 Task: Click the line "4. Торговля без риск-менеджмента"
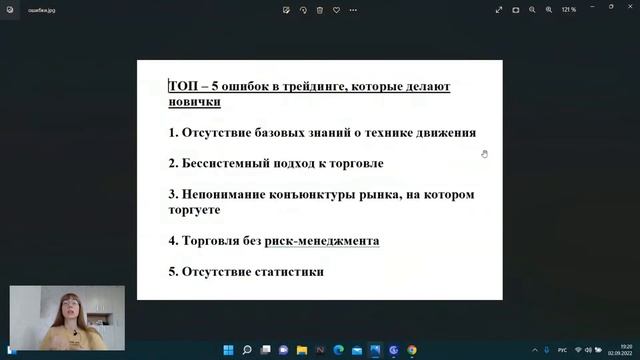pos(274,241)
